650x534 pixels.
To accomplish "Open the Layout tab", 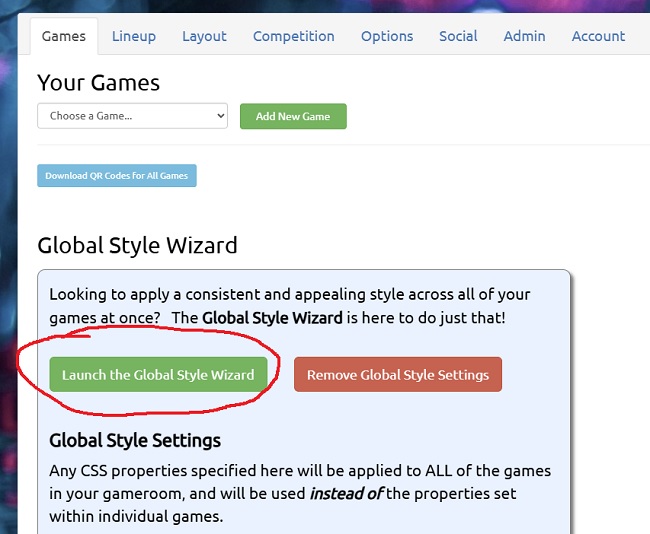I will tap(204, 36).
